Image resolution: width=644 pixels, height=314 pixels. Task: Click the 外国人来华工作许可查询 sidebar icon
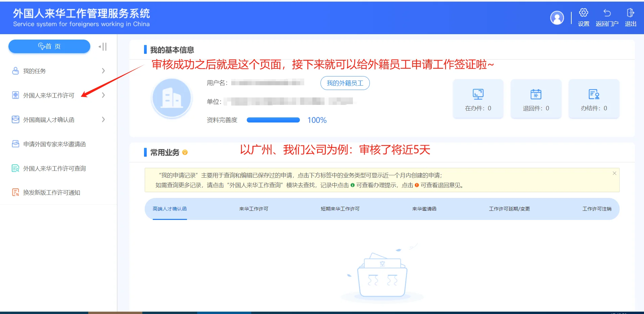[x=15, y=168]
